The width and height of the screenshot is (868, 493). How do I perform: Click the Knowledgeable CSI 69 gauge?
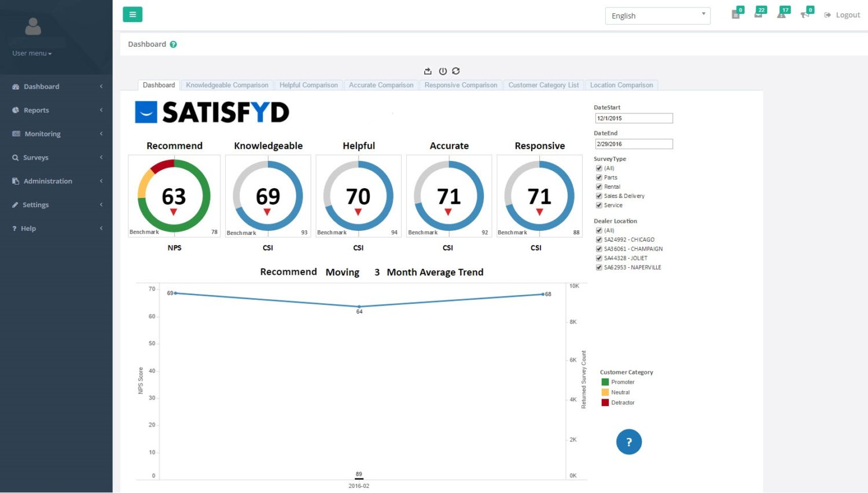268,196
